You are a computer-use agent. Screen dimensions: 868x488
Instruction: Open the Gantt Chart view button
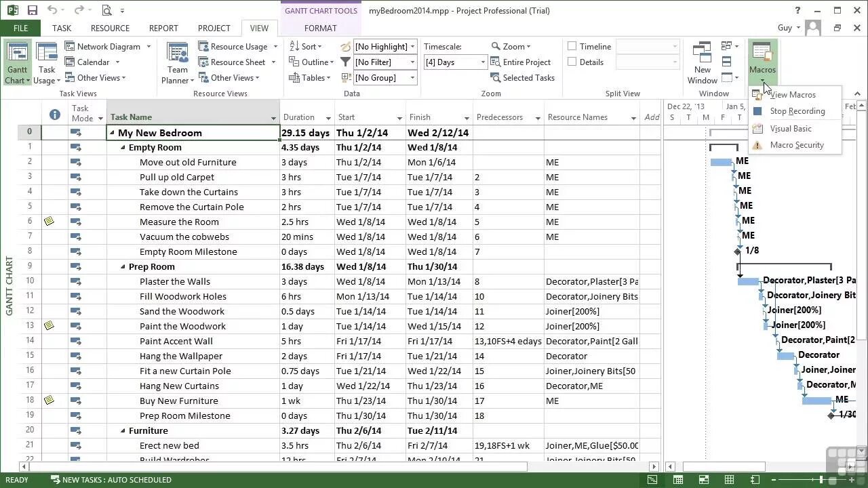[x=17, y=63]
